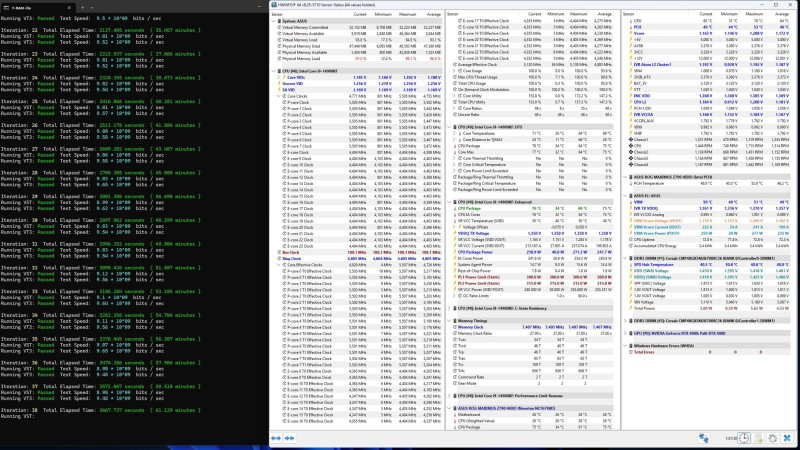Click the expand-columns left-right arrows icon in HWiNFO
The width and height of the screenshot is (800, 450).
[276, 438]
